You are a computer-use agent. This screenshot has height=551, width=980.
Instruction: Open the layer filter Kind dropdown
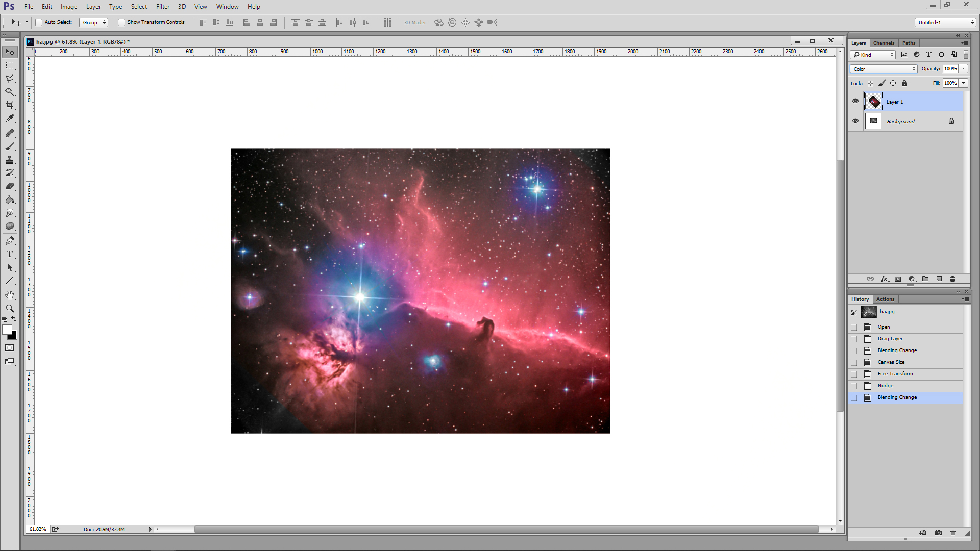(873, 55)
